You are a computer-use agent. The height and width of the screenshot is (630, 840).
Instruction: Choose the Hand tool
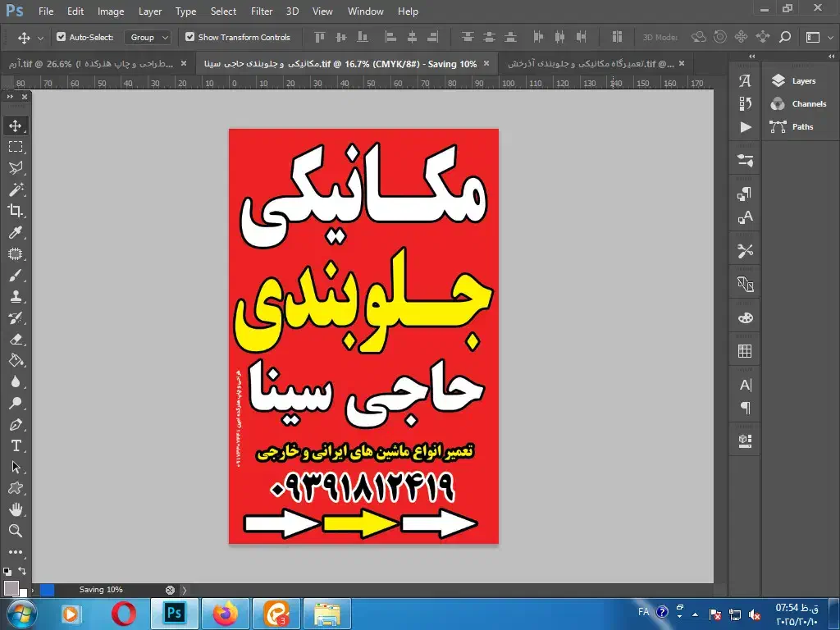pyautogui.click(x=16, y=510)
